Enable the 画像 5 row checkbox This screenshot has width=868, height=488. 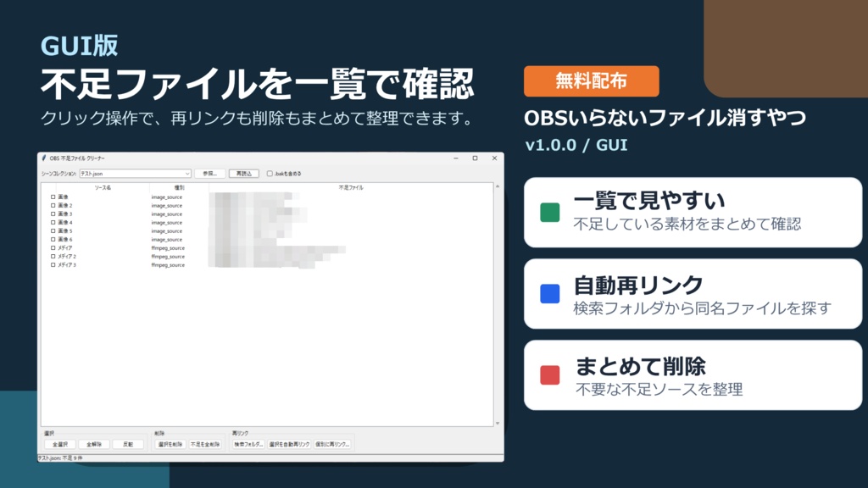coord(53,230)
